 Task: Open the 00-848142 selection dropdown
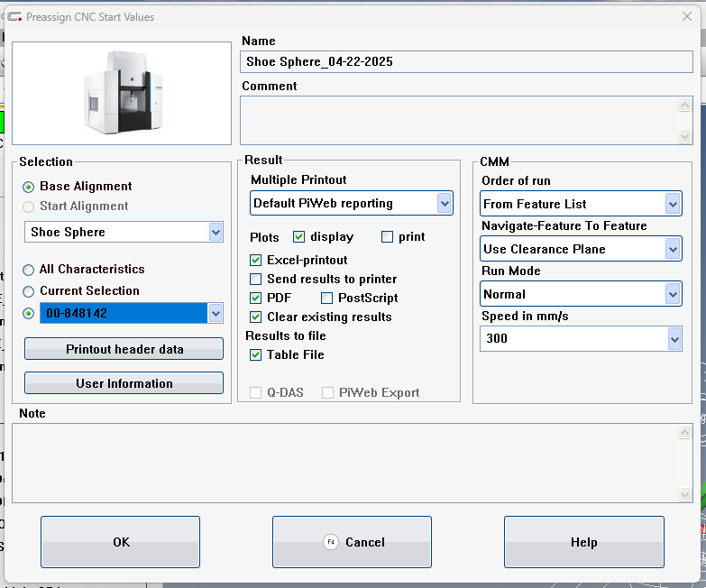point(215,313)
